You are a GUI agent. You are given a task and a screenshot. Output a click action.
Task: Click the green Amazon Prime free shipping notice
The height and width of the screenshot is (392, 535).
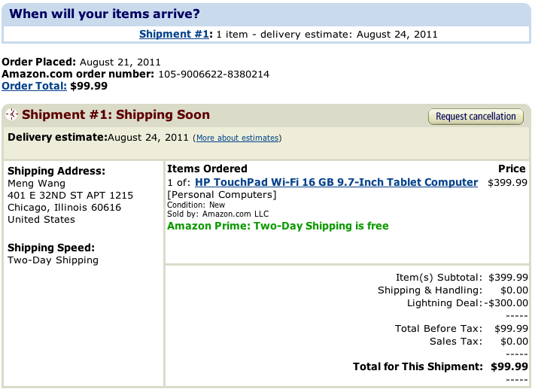[x=278, y=225]
